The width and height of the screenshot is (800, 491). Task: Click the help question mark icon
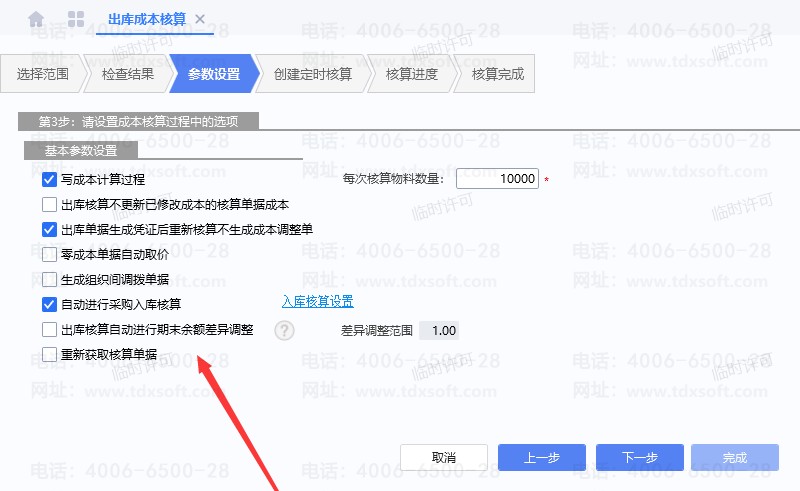coord(284,330)
